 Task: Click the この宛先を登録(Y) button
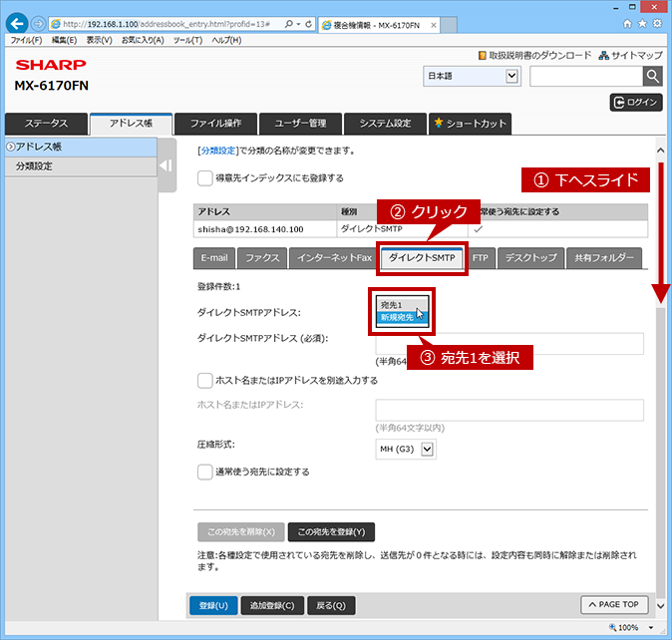[331, 532]
